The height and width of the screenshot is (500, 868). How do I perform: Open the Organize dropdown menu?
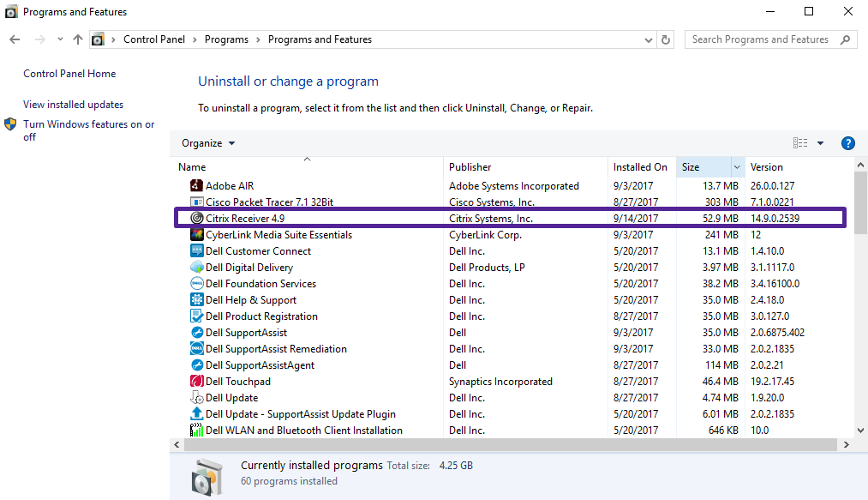click(208, 143)
